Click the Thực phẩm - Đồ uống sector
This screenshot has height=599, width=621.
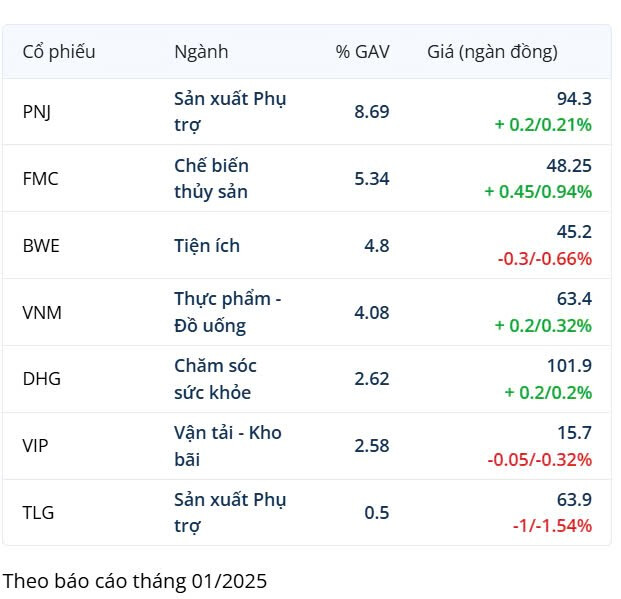(x=227, y=312)
